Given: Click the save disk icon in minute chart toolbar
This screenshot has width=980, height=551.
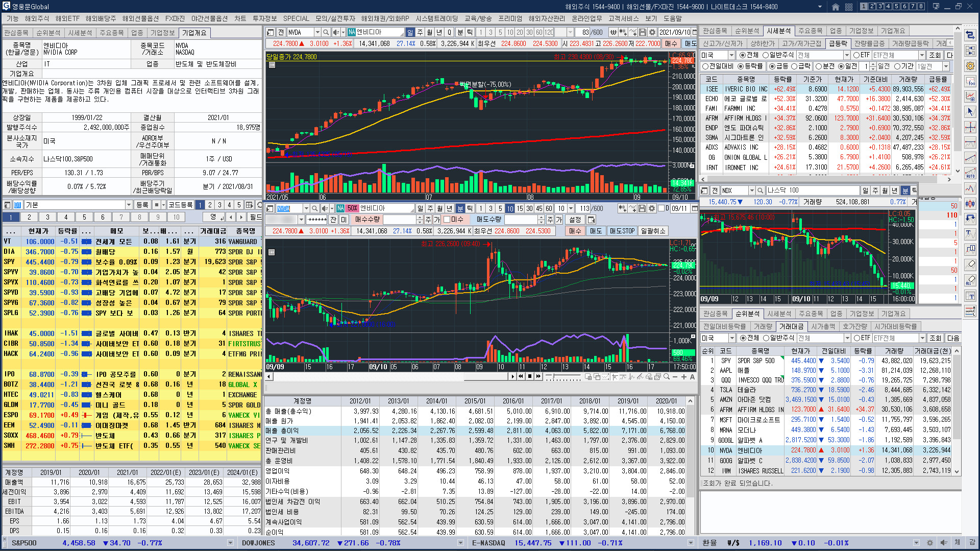Looking at the screenshot, I should click(x=642, y=208).
